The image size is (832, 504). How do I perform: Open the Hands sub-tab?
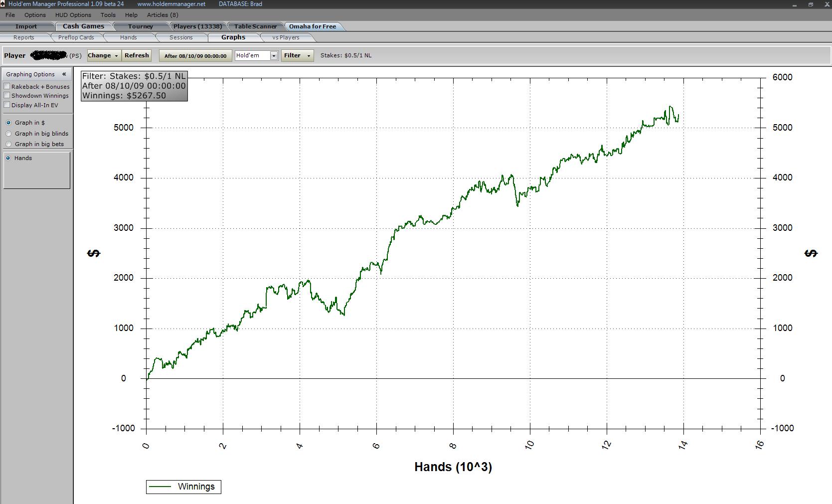(x=128, y=37)
